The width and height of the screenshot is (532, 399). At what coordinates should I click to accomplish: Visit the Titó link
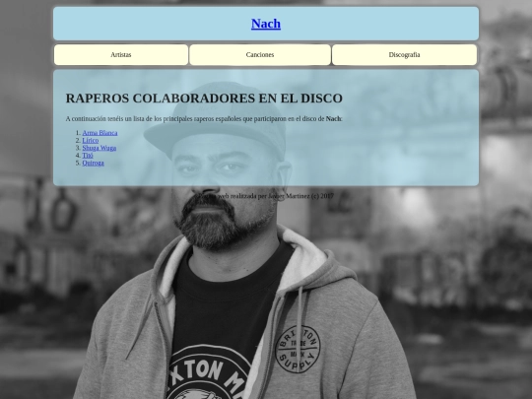click(88, 155)
